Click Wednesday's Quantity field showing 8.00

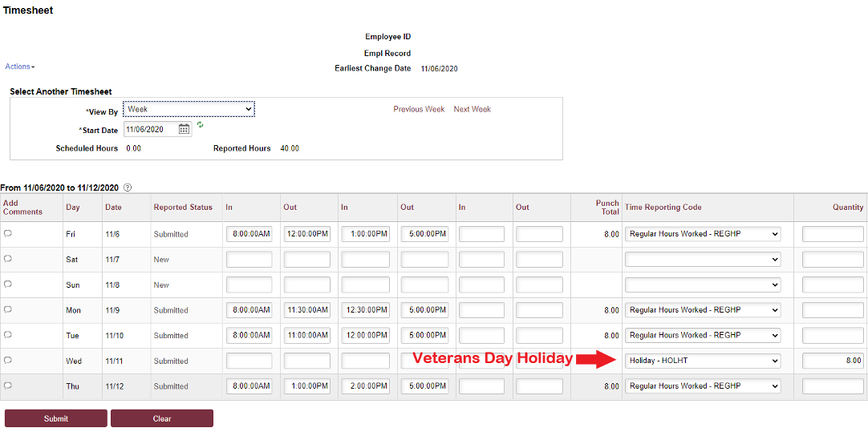pyautogui.click(x=833, y=361)
